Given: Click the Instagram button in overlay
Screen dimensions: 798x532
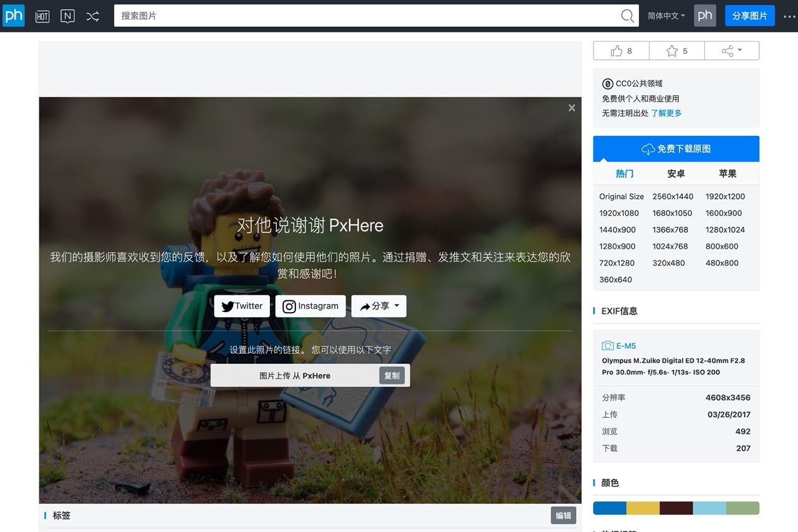Looking at the screenshot, I should click(x=310, y=306).
